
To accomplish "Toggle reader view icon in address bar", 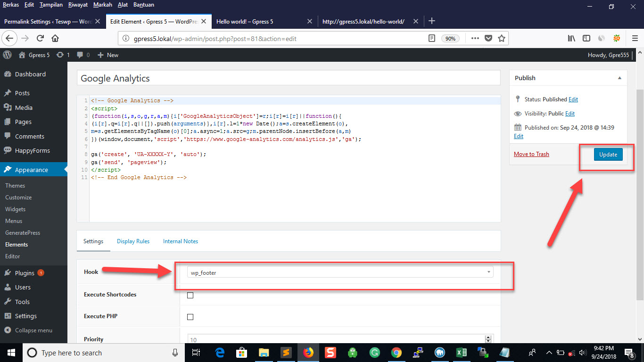I will tap(431, 38).
